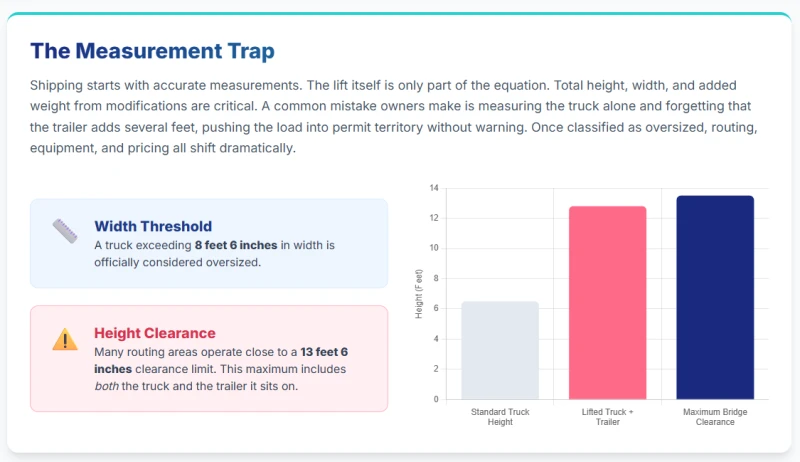Click the bold 13 feet 6 text
The width and height of the screenshot is (800, 462).
click(323, 352)
